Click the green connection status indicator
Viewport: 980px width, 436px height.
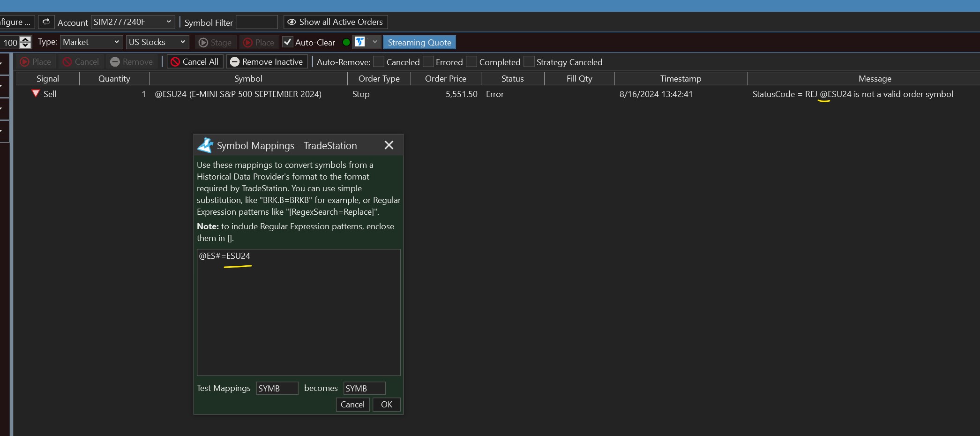pyautogui.click(x=346, y=42)
